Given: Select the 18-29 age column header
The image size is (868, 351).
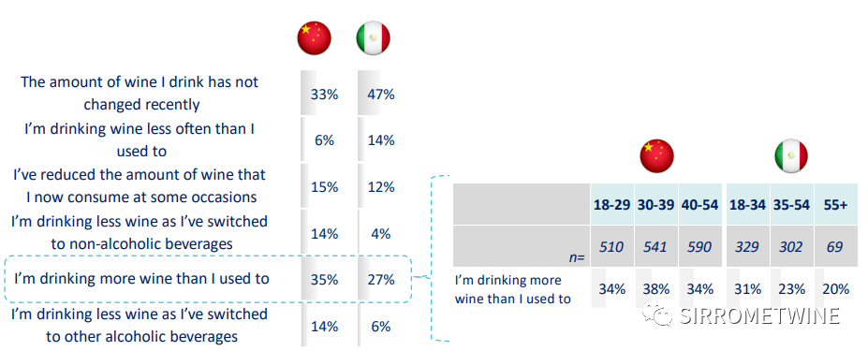Looking at the screenshot, I should [x=611, y=204].
